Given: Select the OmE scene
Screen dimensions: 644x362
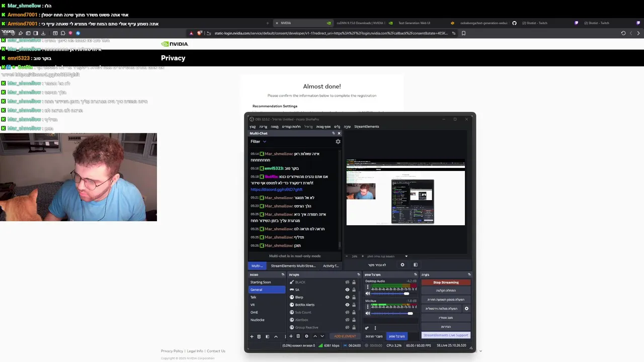Looking at the screenshot, I should pos(267,312).
